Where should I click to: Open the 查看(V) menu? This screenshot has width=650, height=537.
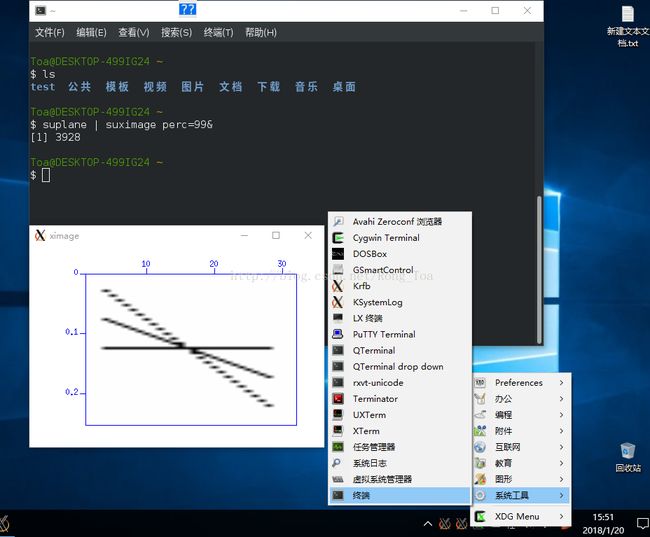coord(134,32)
